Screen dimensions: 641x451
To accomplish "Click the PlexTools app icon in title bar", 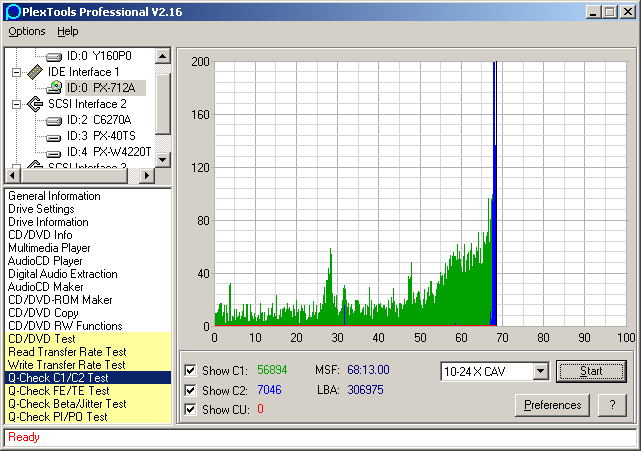I will pyautogui.click(x=13, y=11).
